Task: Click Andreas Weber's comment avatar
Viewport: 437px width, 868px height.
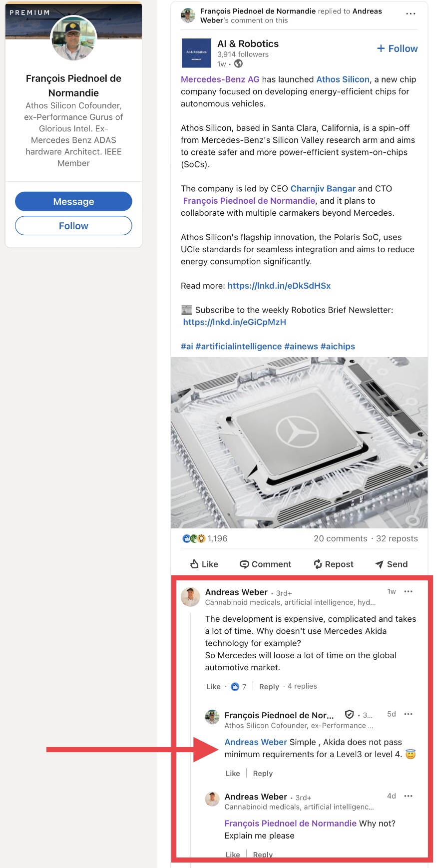Action: click(190, 597)
